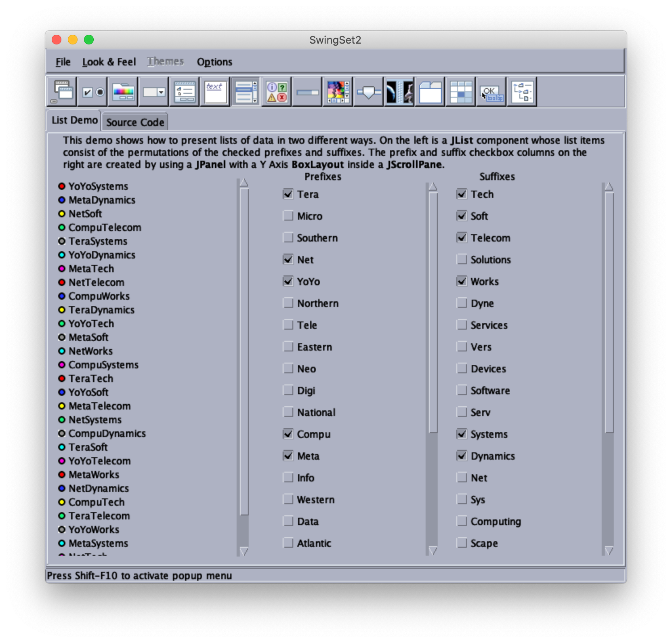Open the Button demo toolbar icon
This screenshot has width=672, height=643.
click(x=93, y=92)
